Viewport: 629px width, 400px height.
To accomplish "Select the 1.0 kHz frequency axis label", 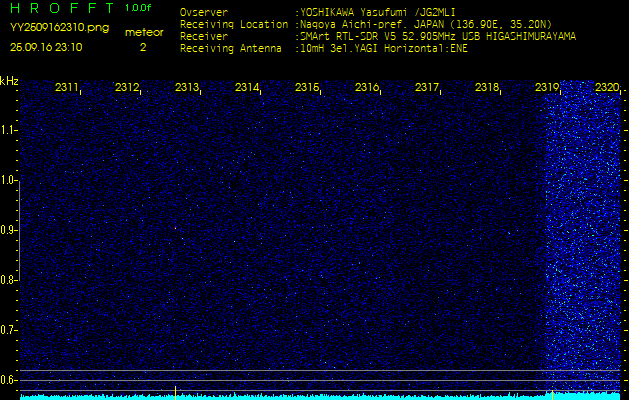I will (9, 180).
